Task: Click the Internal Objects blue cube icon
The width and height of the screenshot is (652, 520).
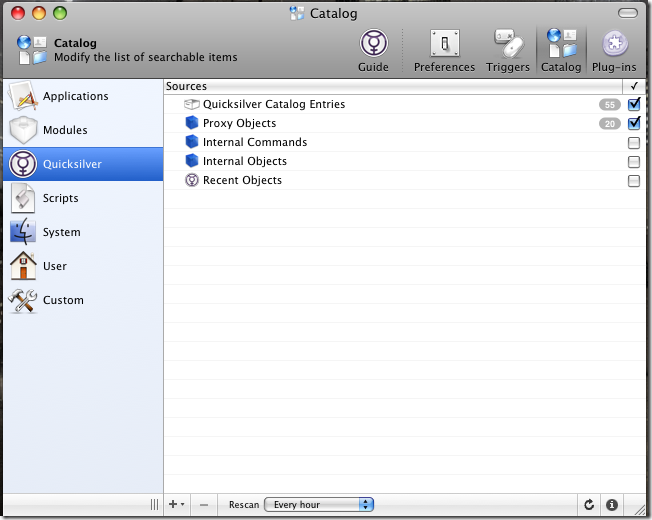Action: pyautogui.click(x=192, y=160)
